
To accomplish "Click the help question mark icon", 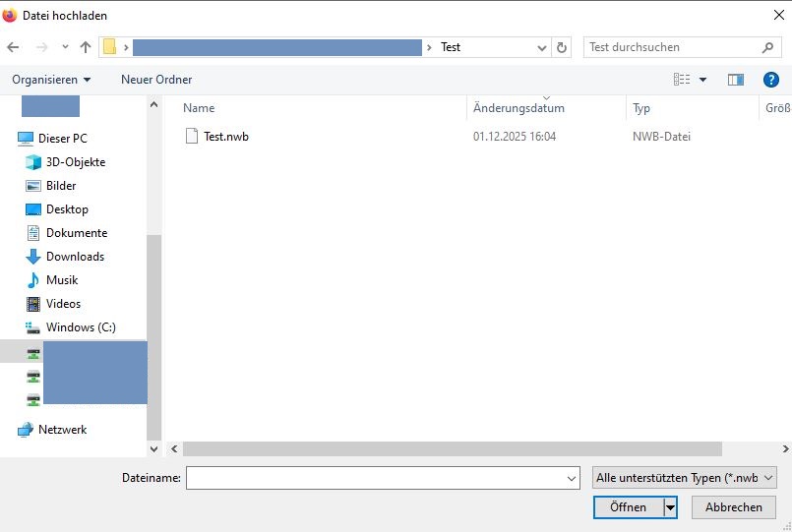I will coord(771,80).
